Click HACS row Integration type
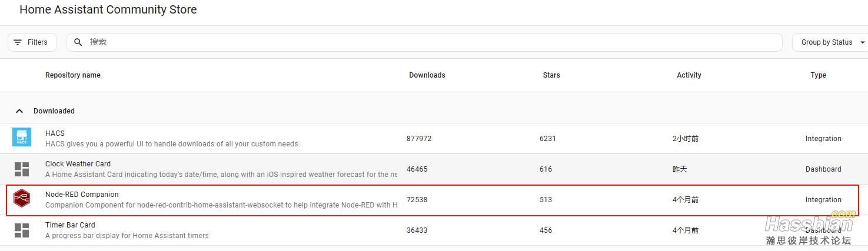868x251 pixels. tap(823, 139)
